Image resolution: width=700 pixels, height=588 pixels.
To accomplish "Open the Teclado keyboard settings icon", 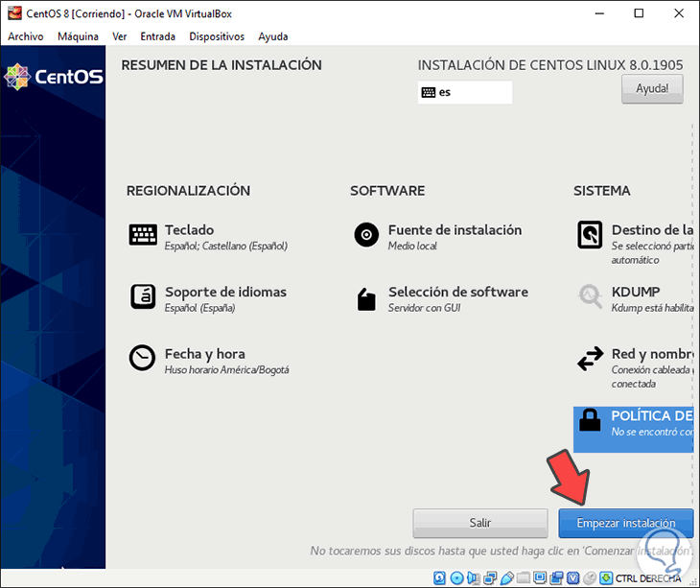I will (x=143, y=234).
